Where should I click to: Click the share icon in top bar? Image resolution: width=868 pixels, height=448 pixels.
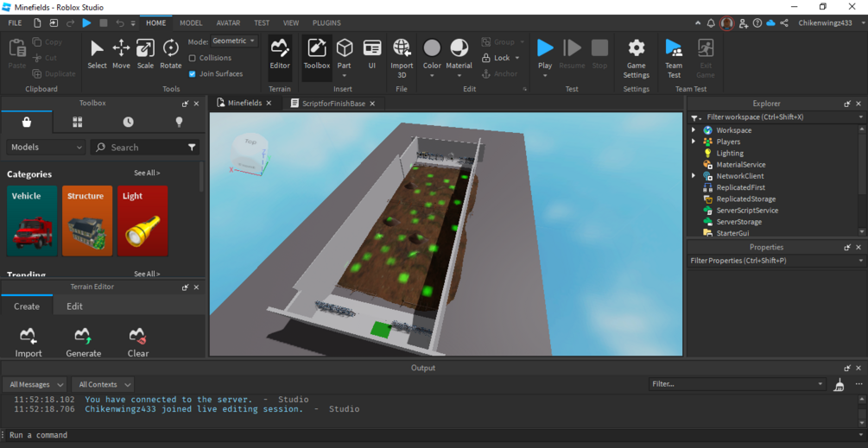coord(784,23)
